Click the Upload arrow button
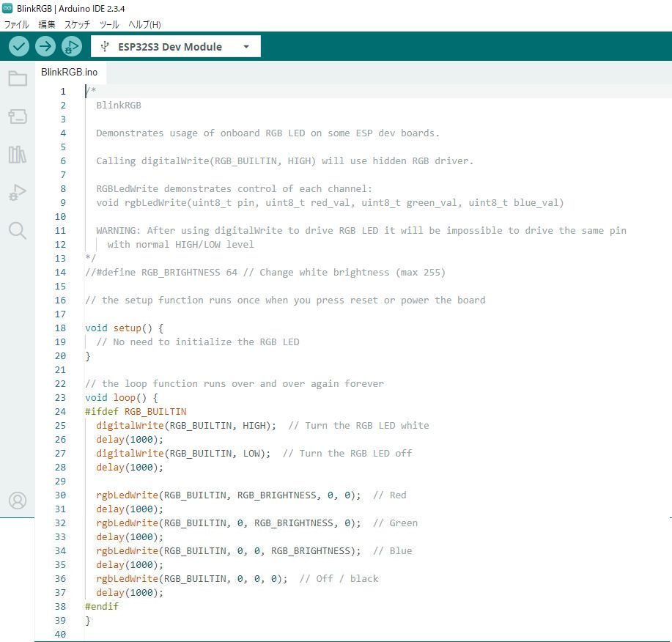Image resolution: width=672 pixels, height=642 pixels. tap(45, 46)
